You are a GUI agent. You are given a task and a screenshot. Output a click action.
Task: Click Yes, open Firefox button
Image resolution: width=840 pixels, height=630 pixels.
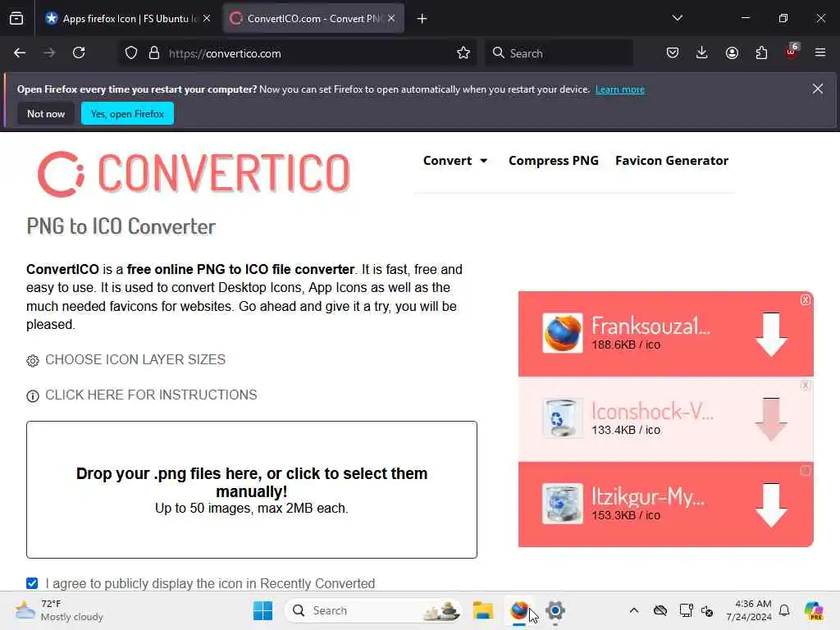pos(127,113)
